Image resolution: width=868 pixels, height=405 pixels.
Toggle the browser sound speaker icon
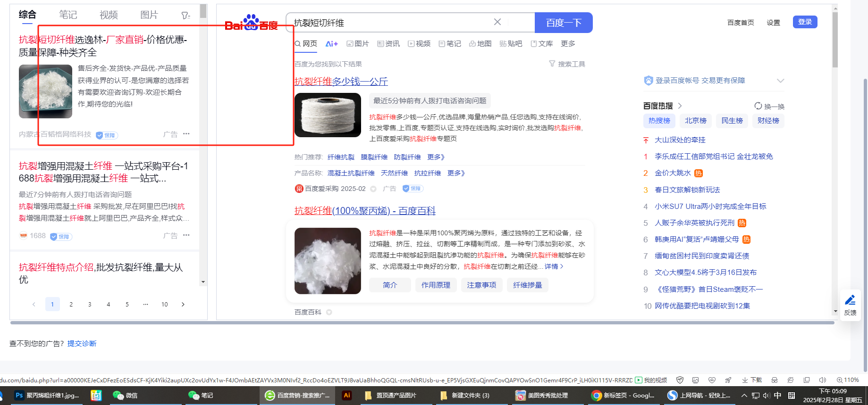(x=823, y=380)
